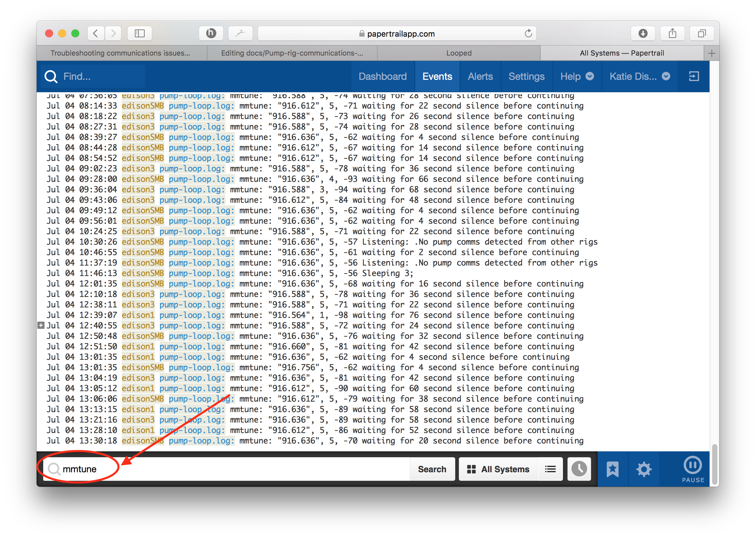Click pump-loop.log link in 08:39:27 row

coord(202,137)
